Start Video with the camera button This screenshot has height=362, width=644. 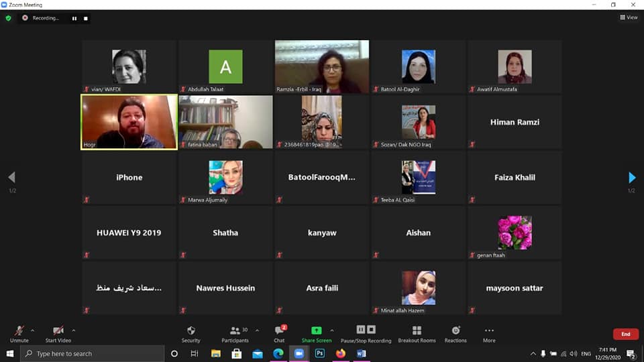coord(58,333)
